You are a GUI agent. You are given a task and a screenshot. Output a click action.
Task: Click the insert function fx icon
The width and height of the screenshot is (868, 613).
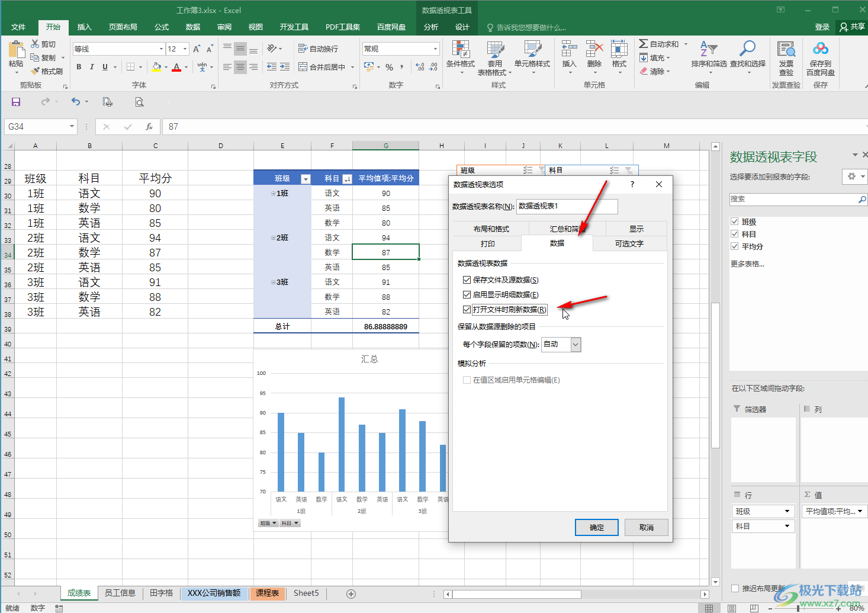point(149,127)
